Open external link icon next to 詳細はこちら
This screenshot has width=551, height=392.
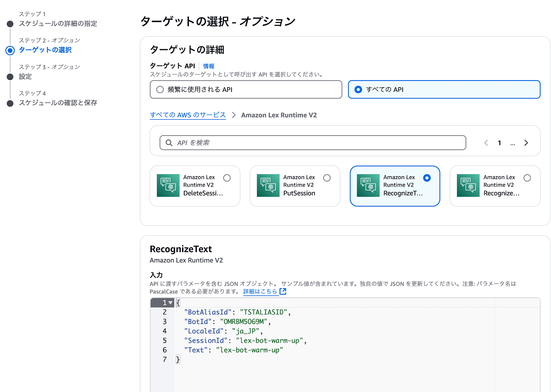283,291
